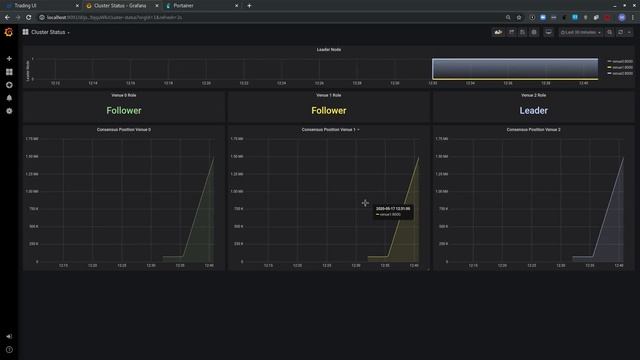This screenshot has height=360, width=640.
Task: Open the Venue 2 Role panel title menu
Action: coord(533,95)
